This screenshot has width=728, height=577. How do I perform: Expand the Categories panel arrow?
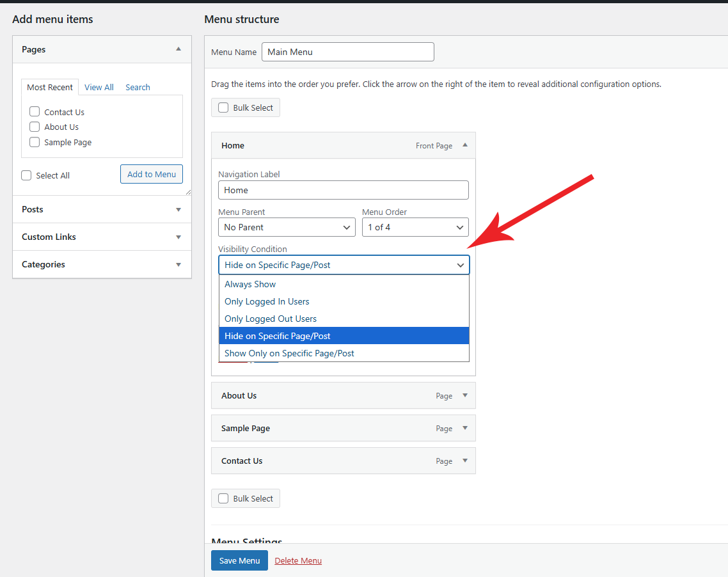pos(178,264)
